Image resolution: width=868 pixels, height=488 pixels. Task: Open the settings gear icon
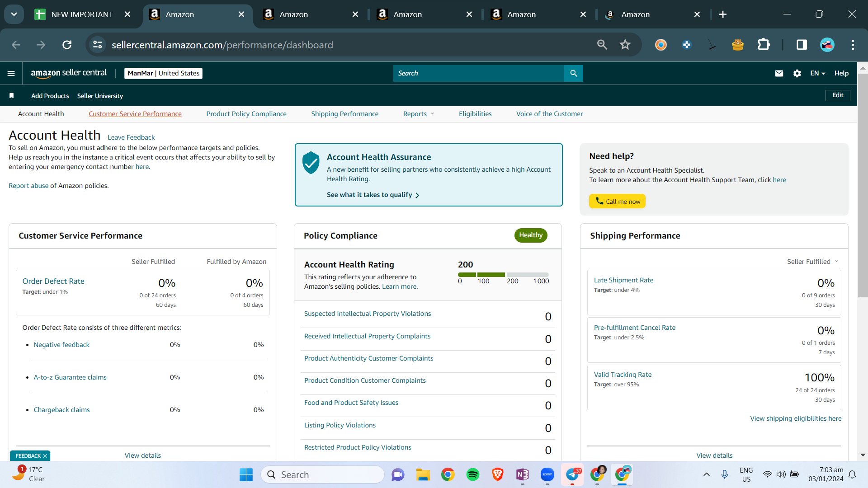(797, 73)
